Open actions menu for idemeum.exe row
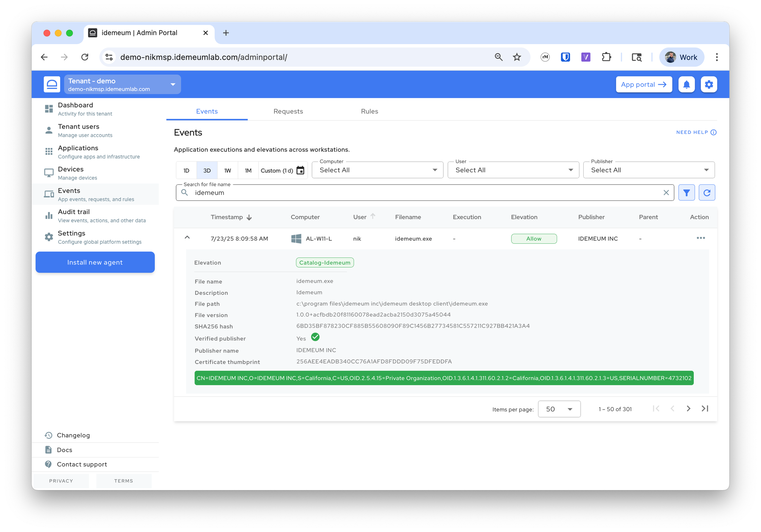The width and height of the screenshot is (761, 532). tap(701, 238)
